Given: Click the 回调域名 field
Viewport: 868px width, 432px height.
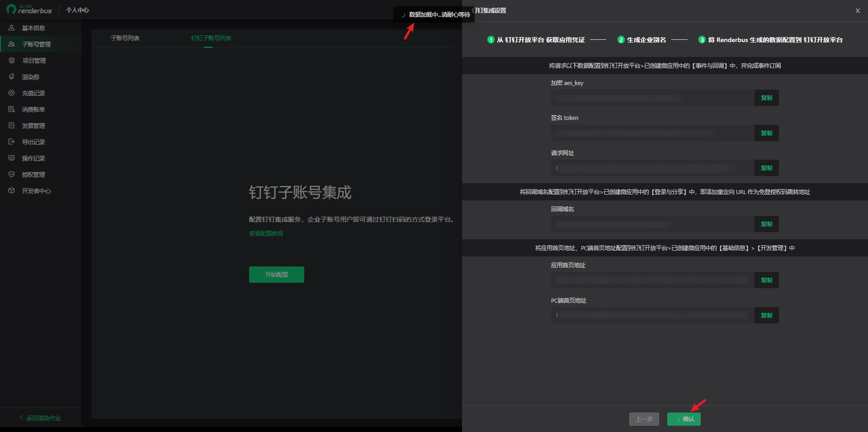Looking at the screenshot, I should point(653,224).
